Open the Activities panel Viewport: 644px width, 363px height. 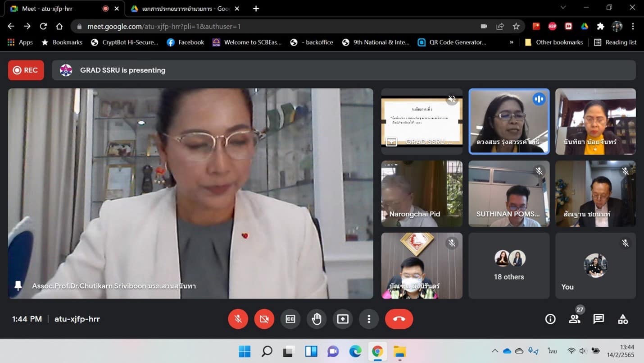coord(623,319)
